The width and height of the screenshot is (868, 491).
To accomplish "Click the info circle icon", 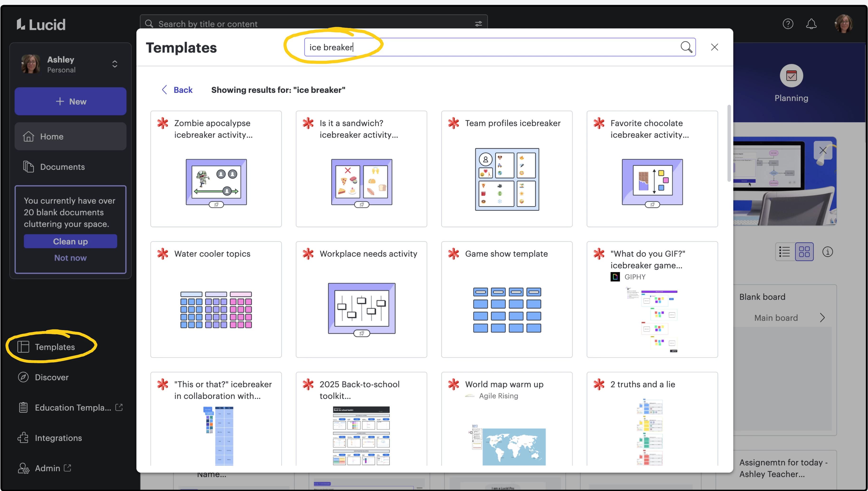I will coord(827,252).
